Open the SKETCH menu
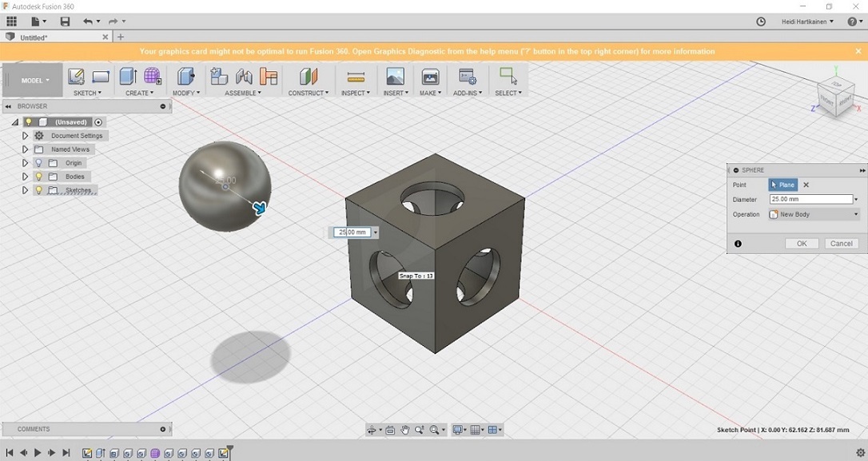This screenshot has width=868, height=461. 87,93
